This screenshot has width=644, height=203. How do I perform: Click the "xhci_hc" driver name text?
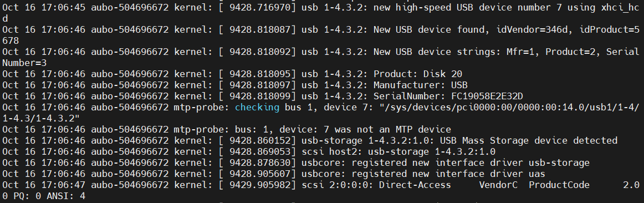coord(620,7)
